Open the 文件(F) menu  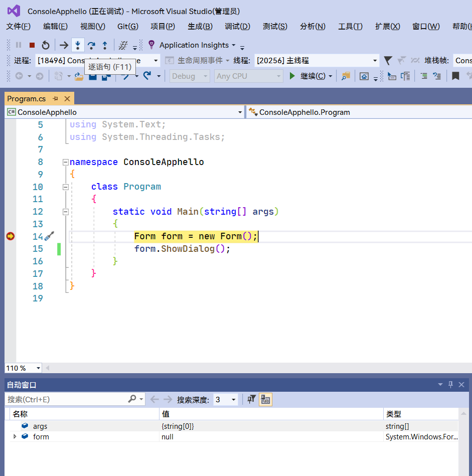click(18, 27)
